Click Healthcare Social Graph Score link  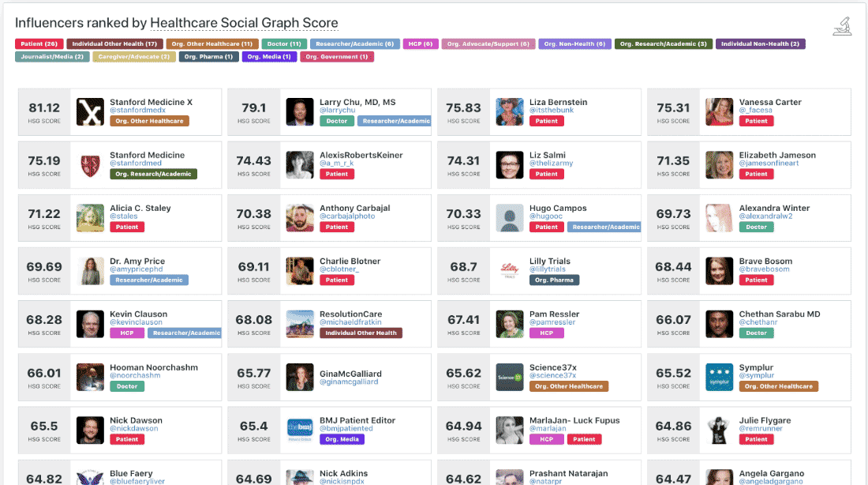pos(244,24)
